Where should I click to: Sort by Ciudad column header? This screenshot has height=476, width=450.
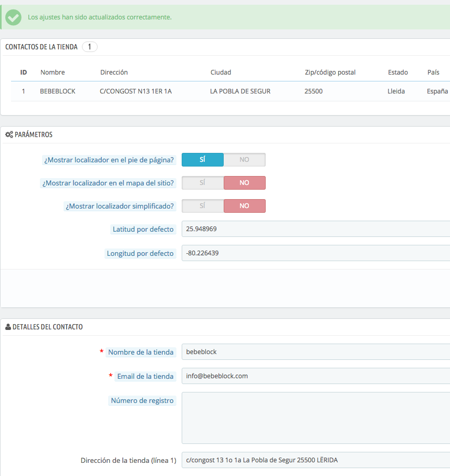tap(221, 73)
